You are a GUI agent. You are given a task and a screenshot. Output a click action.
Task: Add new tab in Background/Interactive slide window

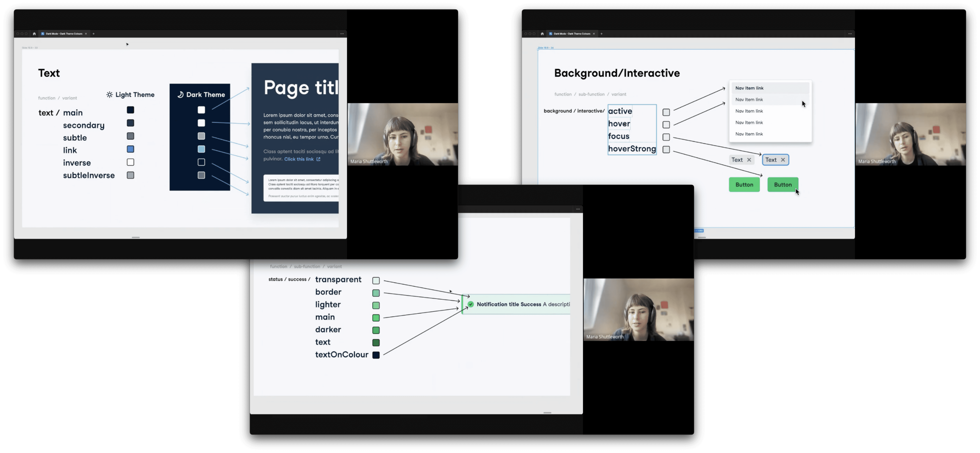pyautogui.click(x=601, y=34)
